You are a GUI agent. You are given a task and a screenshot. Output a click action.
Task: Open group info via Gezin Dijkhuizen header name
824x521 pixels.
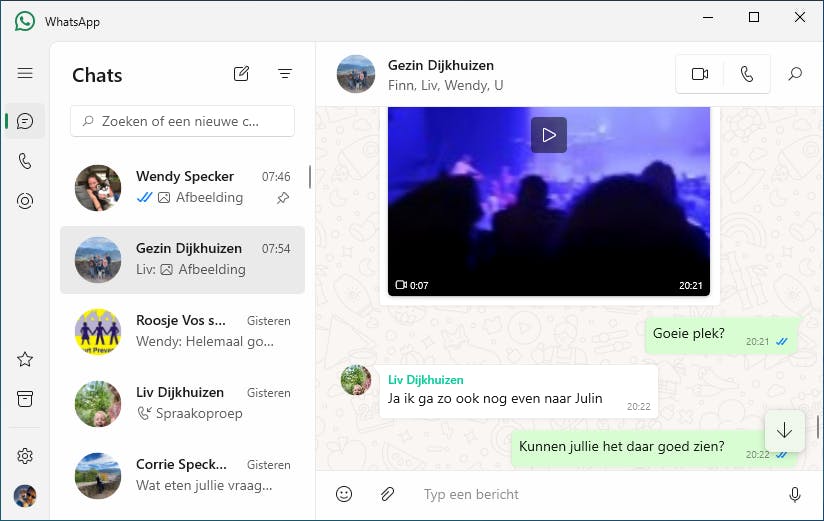coord(441,65)
